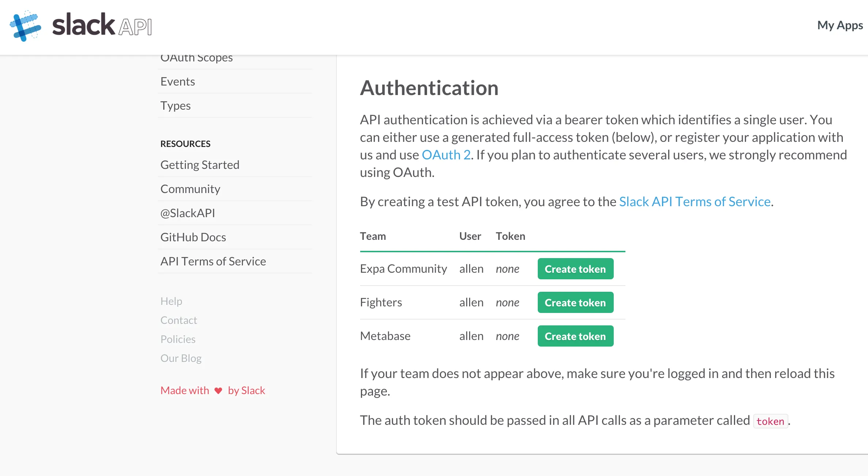Viewport: 868px width, 476px height.
Task: Select the Expa Community team cell
Action: (403, 269)
